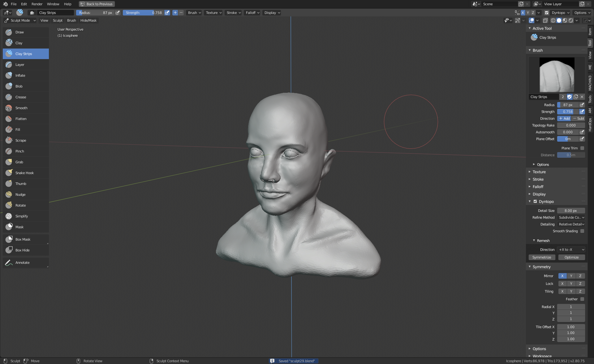Screen dimensions: 594x364
Task: Activate the Smooth brush
Action: (x=21, y=108)
